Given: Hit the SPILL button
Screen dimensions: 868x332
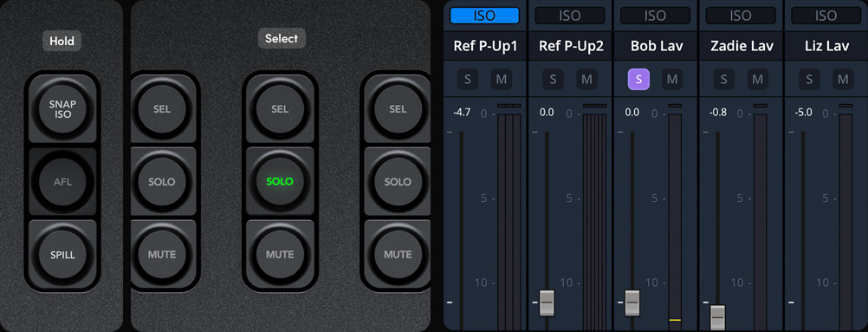Looking at the screenshot, I should pos(62,256).
